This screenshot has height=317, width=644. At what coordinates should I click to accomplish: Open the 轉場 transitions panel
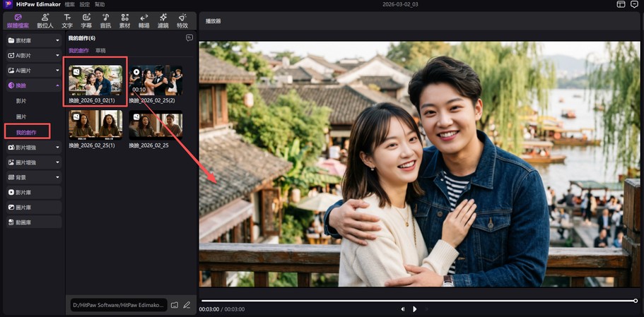(144, 20)
